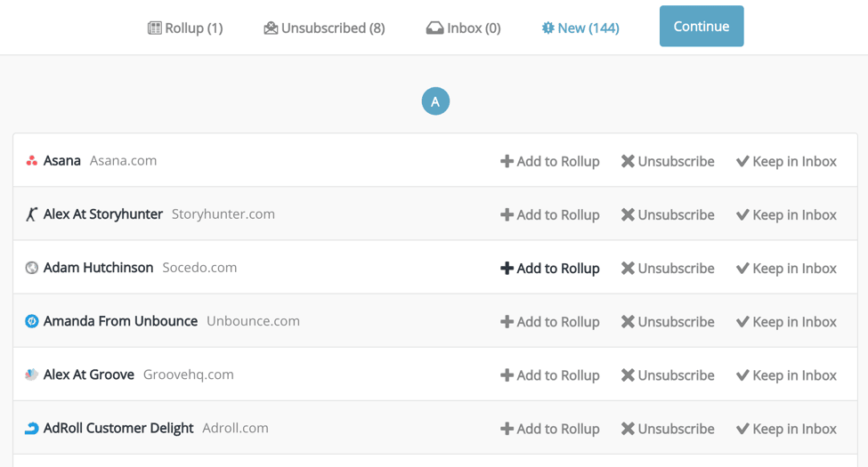This screenshot has height=467, width=868.
Task: Add Adam Hutchinson to Rollup
Action: click(x=549, y=268)
